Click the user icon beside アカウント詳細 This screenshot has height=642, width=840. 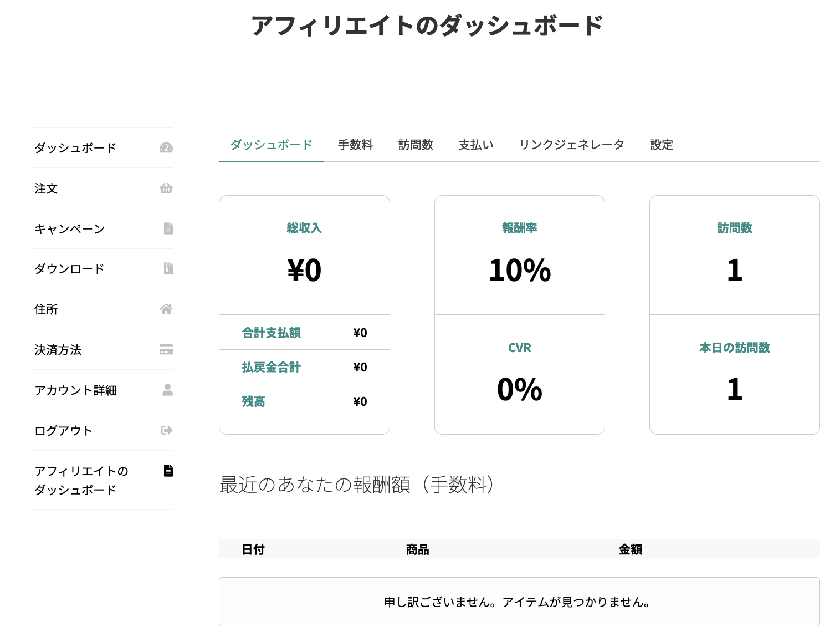[x=167, y=390]
